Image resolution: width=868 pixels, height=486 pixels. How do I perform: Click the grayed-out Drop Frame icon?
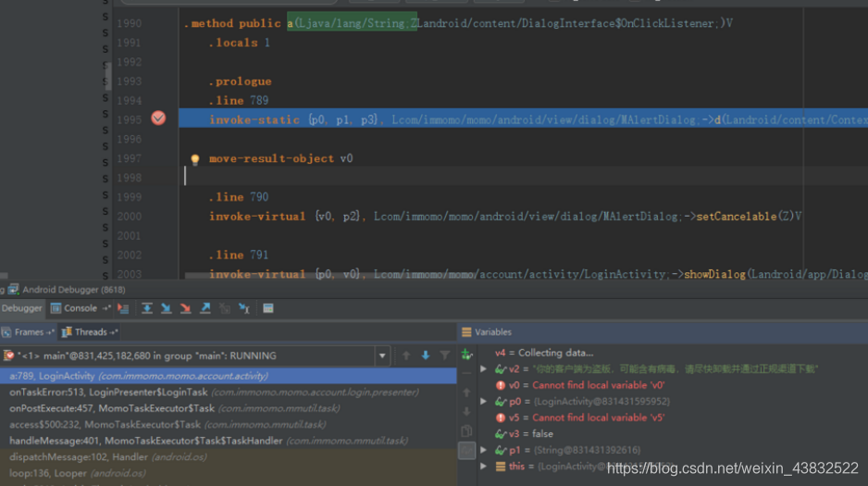click(x=224, y=308)
